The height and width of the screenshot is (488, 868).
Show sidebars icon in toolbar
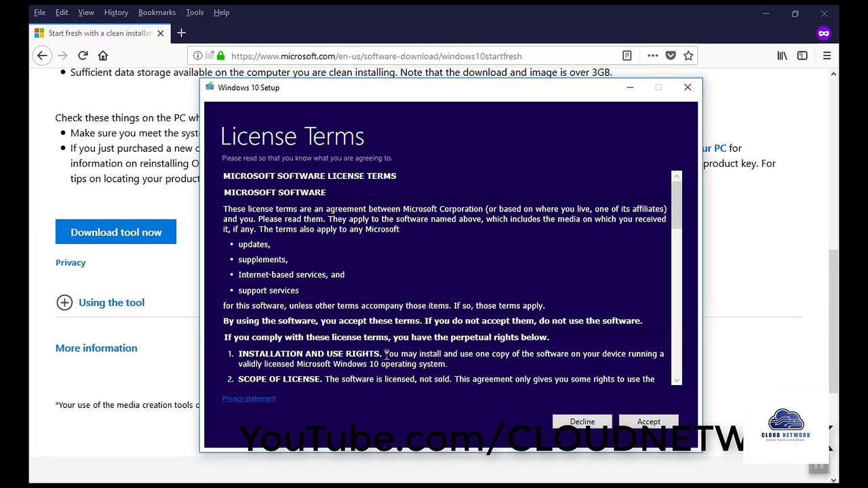802,56
